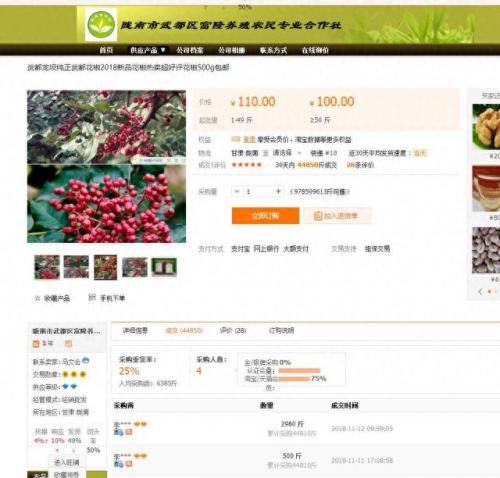This screenshot has height=478, width=500.
Task: Click the gold medal icons for 交易勋章
Action: click(x=74, y=374)
